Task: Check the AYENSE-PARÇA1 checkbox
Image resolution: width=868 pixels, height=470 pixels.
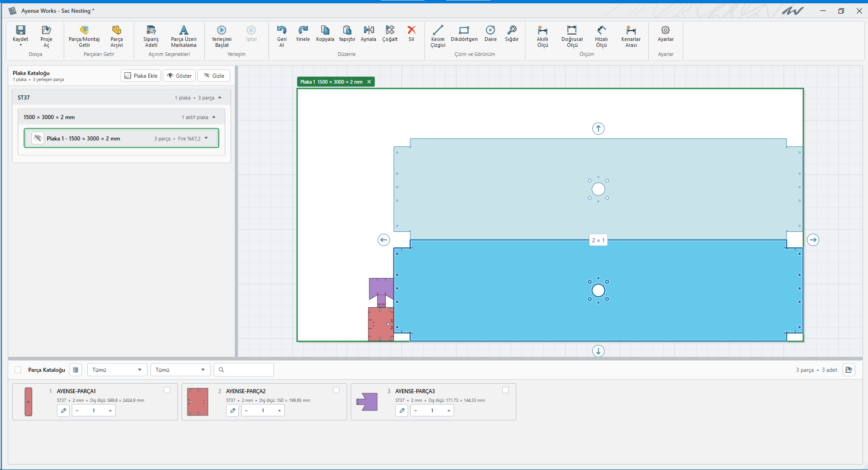Action: click(167, 390)
